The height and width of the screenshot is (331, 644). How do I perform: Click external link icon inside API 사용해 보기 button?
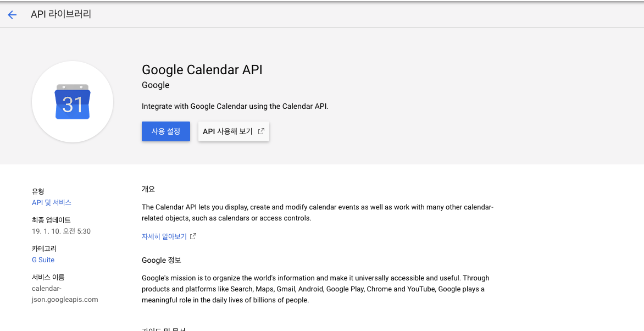pos(261,131)
